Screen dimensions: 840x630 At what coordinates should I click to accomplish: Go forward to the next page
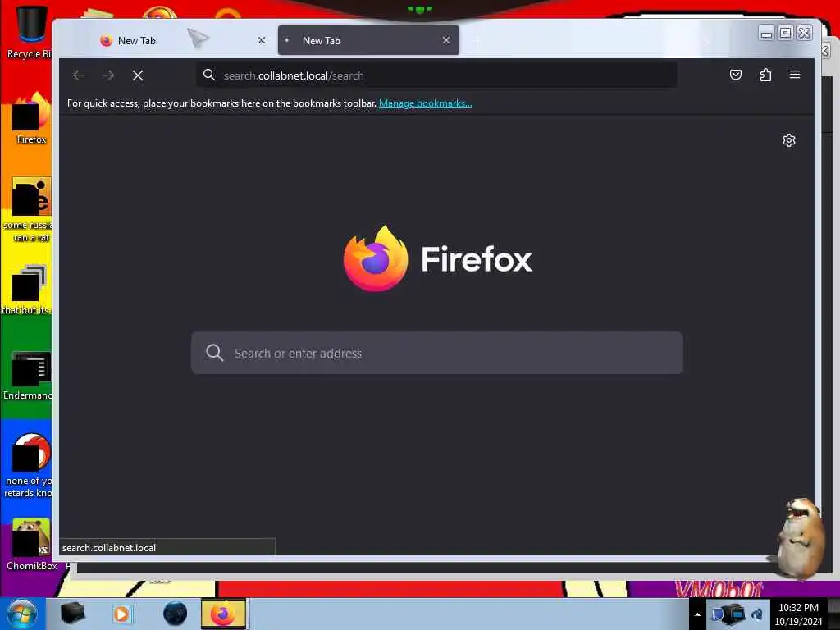(108, 75)
